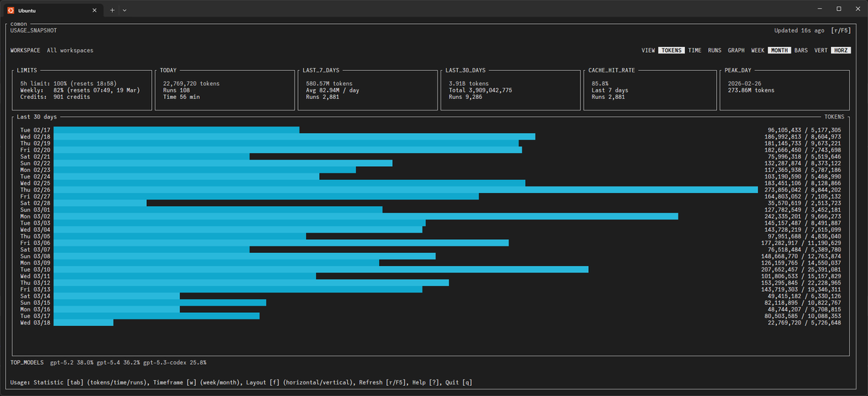Image resolution: width=868 pixels, height=396 pixels.
Task: Click the Wed 02/18 row label
Action: (x=35, y=137)
